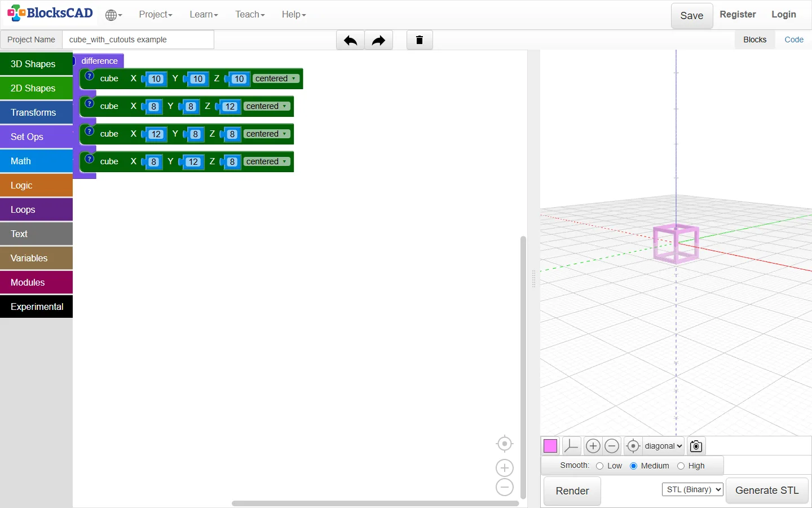The image size is (812, 508).
Task: Open the Transforms category
Action: point(37,112)
